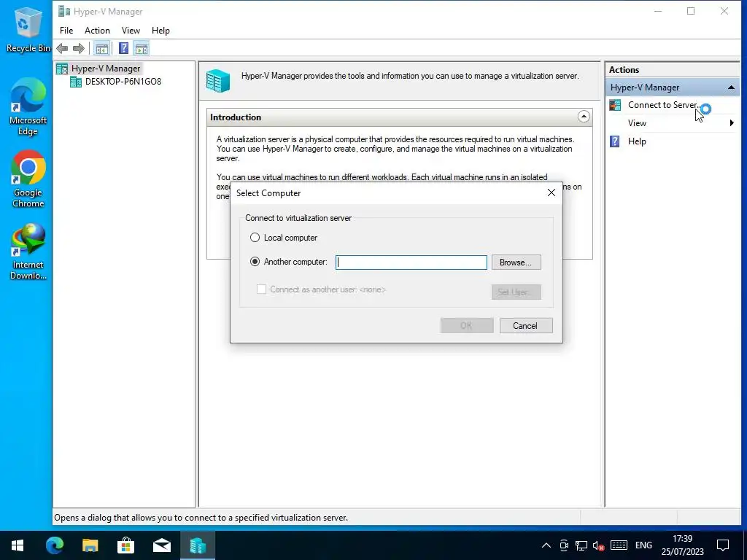
Task: Click the network tray icon
Action: [581, 545]
